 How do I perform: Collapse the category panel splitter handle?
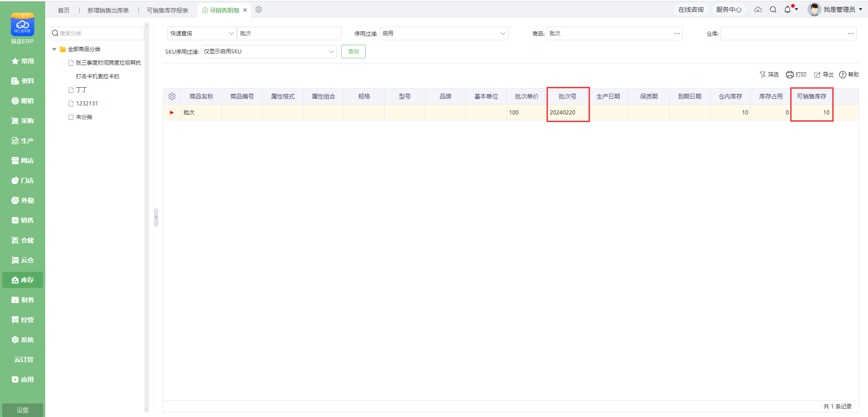click(x=156, y=217)
